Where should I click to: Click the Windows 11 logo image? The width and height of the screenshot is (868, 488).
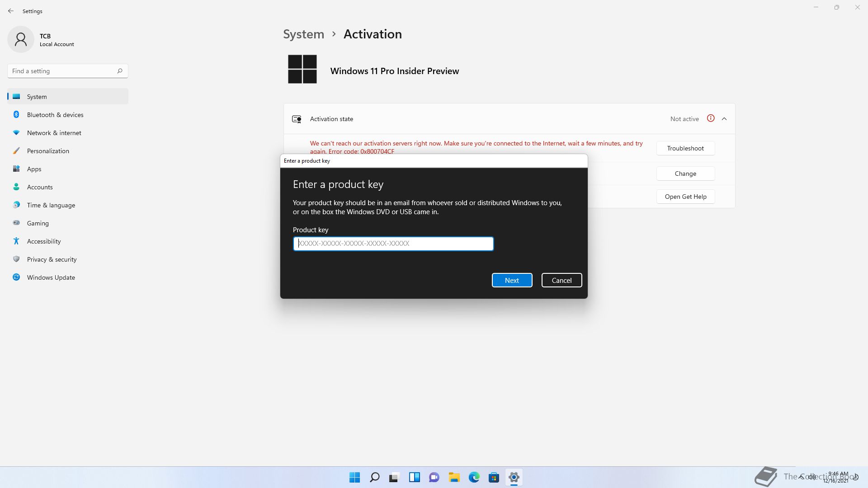point(302,69)
